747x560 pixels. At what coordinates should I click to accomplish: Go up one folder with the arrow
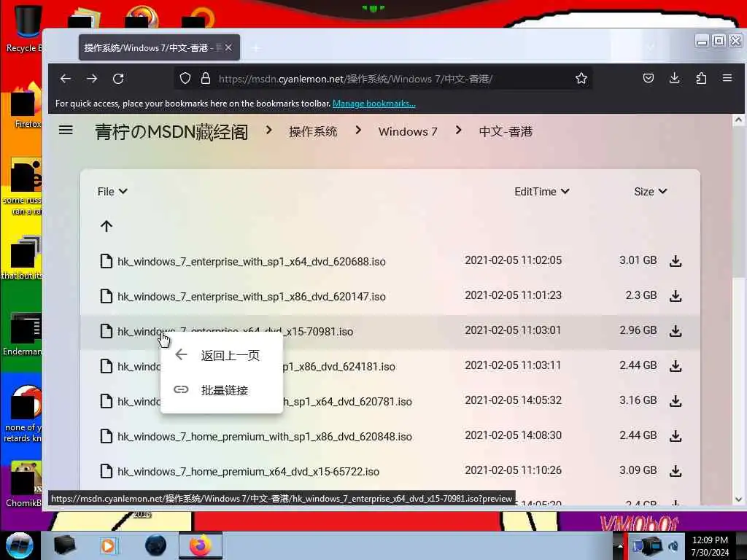(x=107, y=226)
